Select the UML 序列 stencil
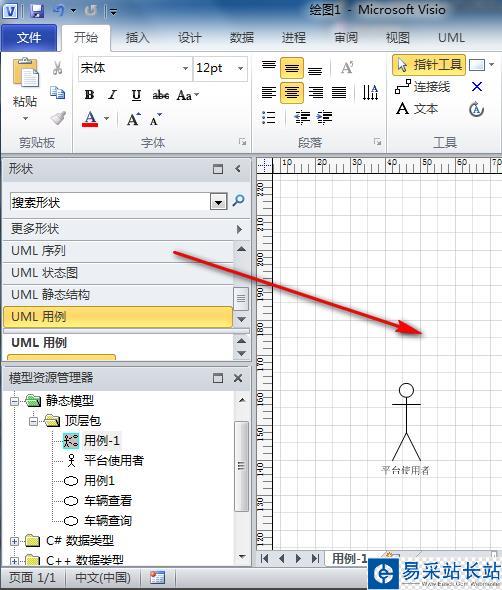Viewport: 502px width, 590px height. click(x=118, y=251)
